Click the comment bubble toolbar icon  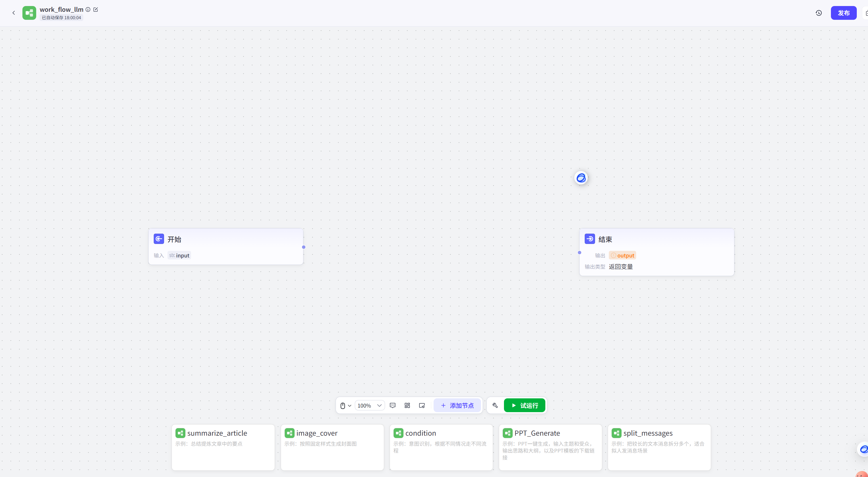pyautogui.click(x=392, y=405)
